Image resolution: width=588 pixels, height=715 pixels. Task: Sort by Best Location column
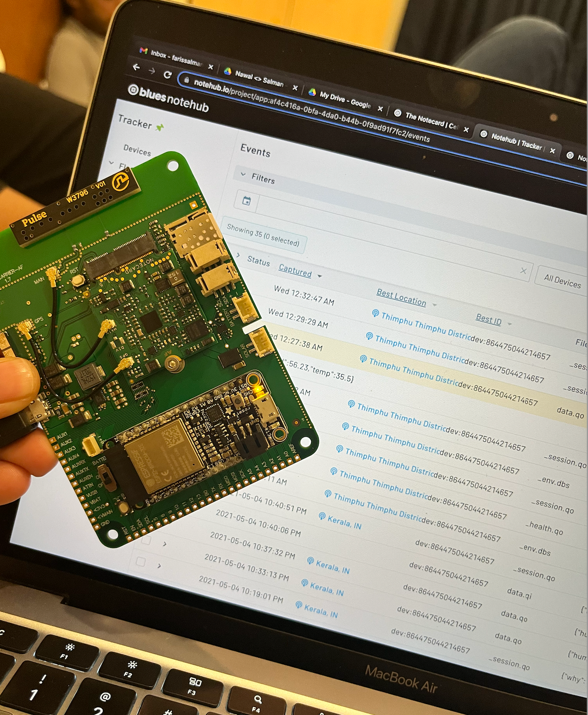401,298
